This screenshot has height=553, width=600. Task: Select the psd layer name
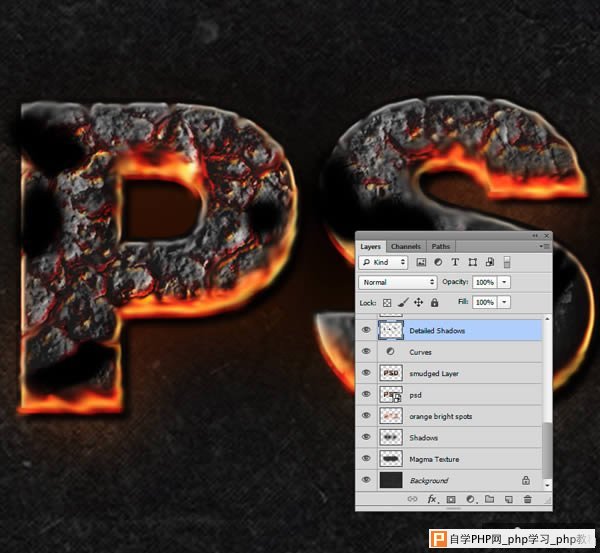[415, 395]
